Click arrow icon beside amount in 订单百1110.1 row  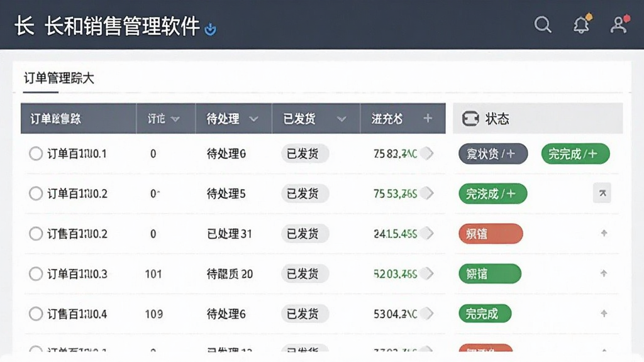428,153
